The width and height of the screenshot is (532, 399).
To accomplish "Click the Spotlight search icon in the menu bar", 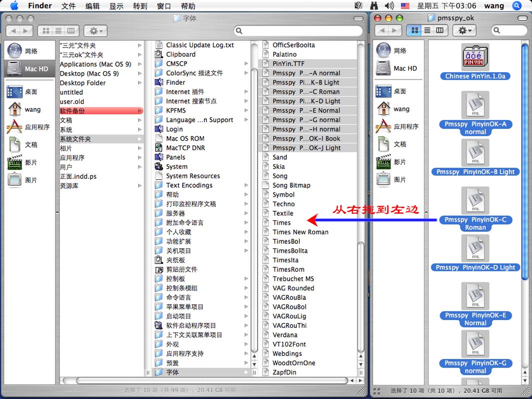I will point(516,6).
